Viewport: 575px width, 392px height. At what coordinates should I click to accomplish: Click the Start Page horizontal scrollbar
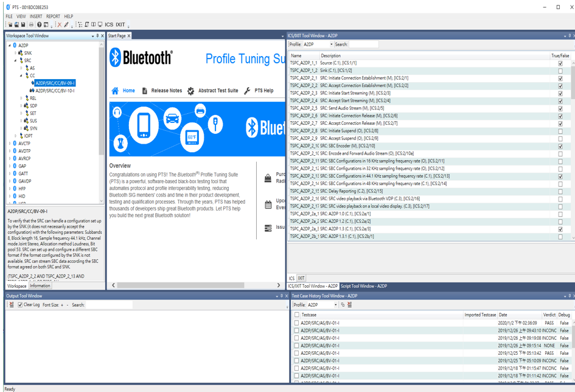(181, 285)
